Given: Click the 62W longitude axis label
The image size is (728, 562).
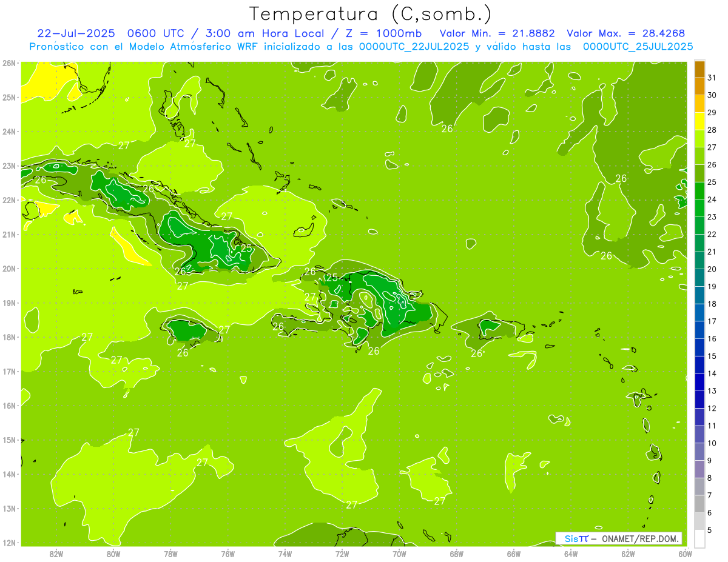Looking at the screenshot, I should click(x=628, y=554).
